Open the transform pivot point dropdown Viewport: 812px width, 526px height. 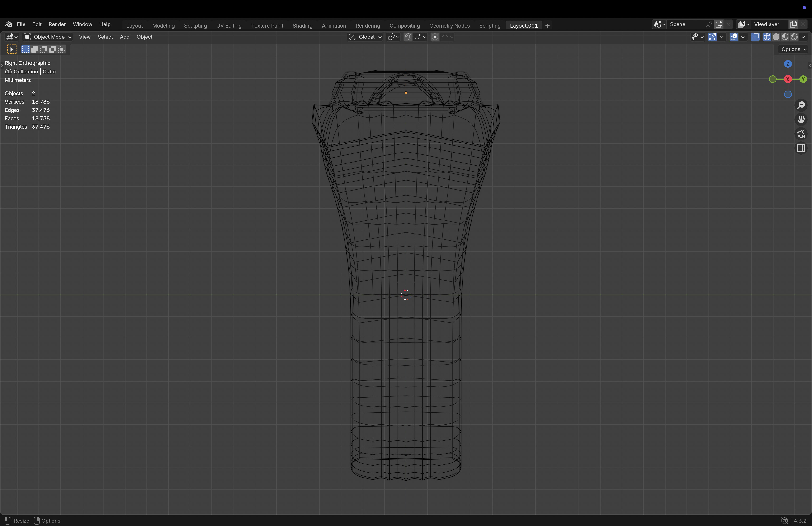[x=393, y=37]
